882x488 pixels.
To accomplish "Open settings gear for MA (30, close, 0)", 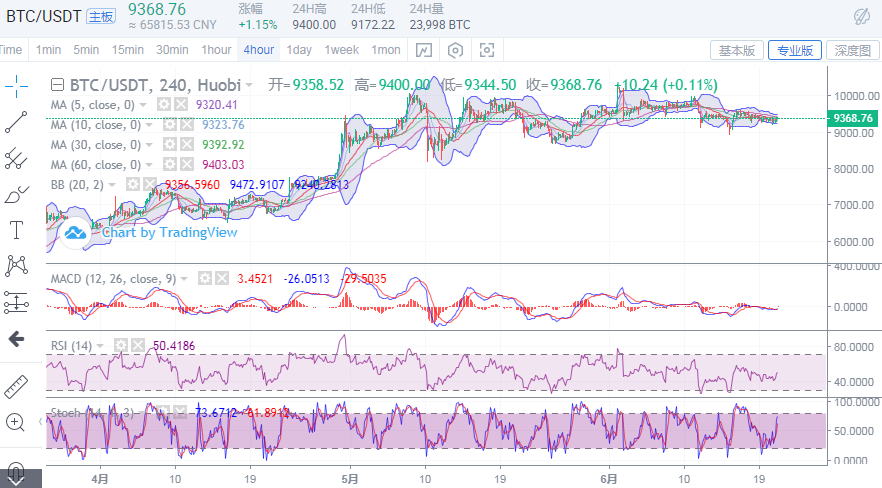I will tap(170, 145).
